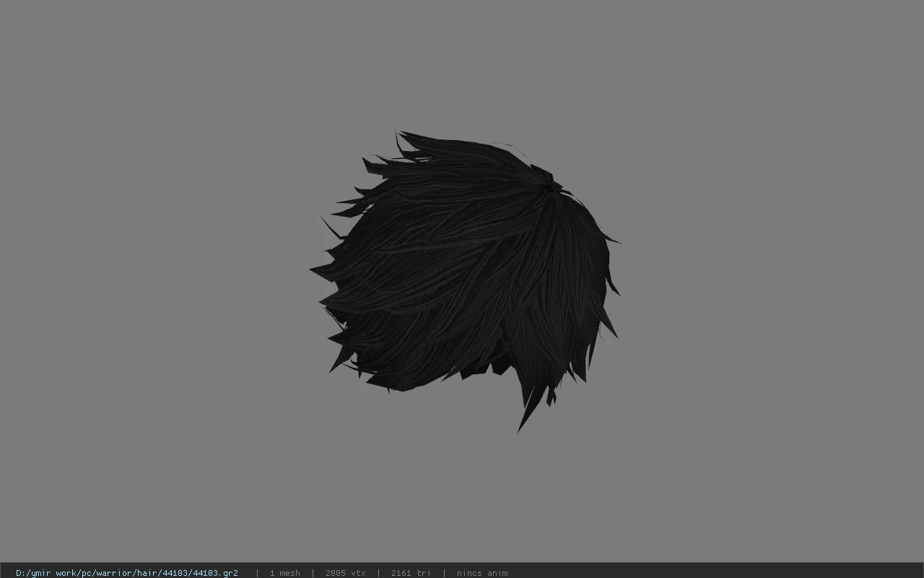Click the 'nincs anim' status entry
Viewport: 924px width, 578px height.
pos(482,573)
